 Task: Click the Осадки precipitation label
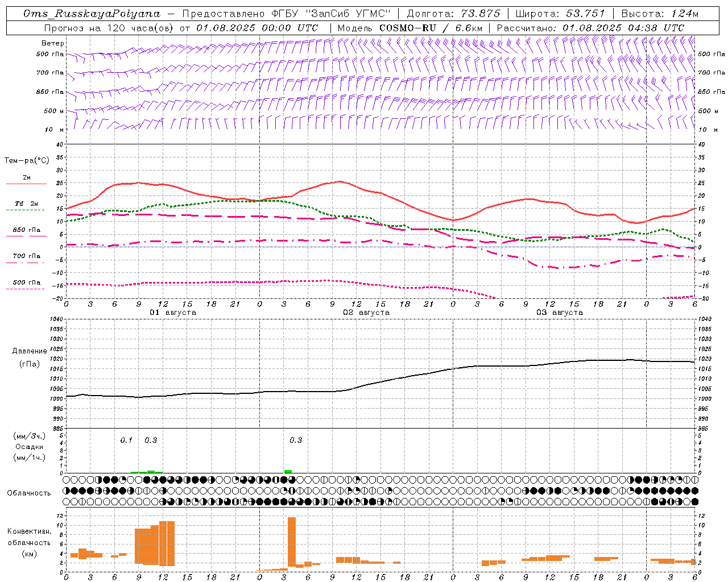point(30,447)
